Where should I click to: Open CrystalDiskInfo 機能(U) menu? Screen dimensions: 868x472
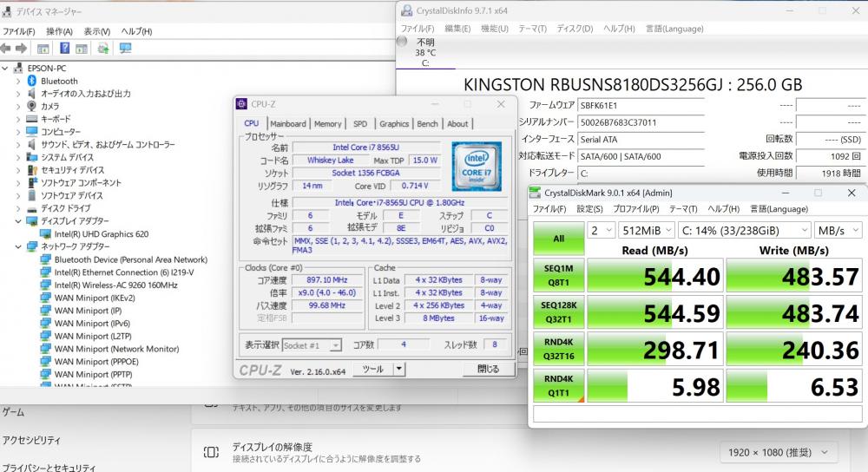coord(495,29)
